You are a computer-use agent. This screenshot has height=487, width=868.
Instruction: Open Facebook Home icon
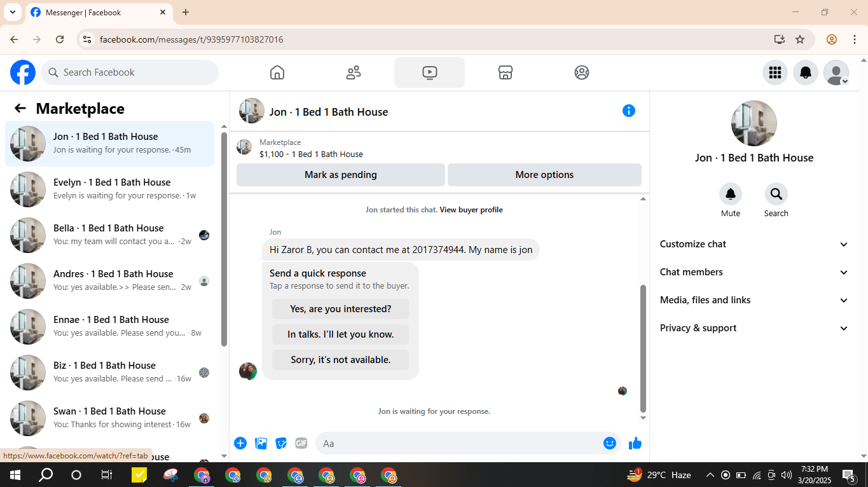tap(277, 72)
